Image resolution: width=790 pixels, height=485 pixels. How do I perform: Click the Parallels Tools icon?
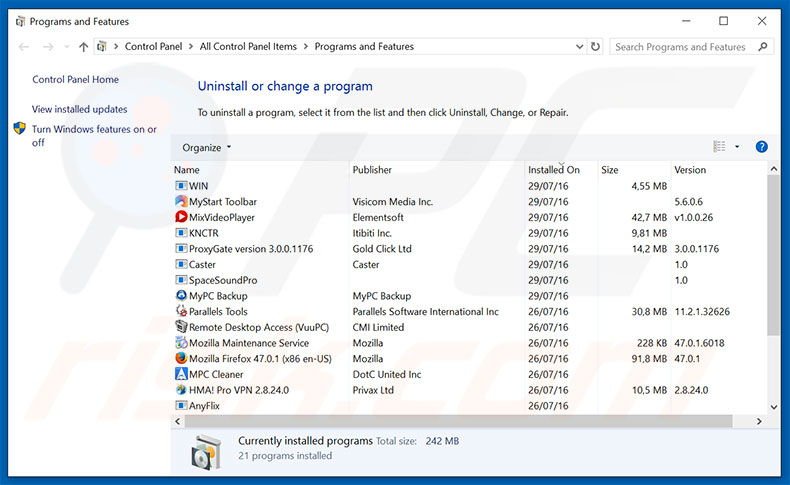tap(181, 311)
